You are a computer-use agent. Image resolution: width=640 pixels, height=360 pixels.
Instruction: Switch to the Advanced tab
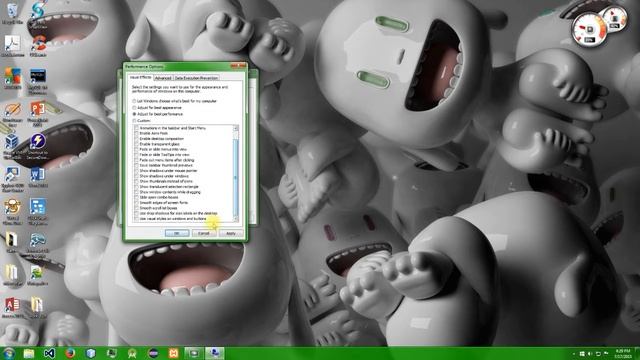[163, 78]
